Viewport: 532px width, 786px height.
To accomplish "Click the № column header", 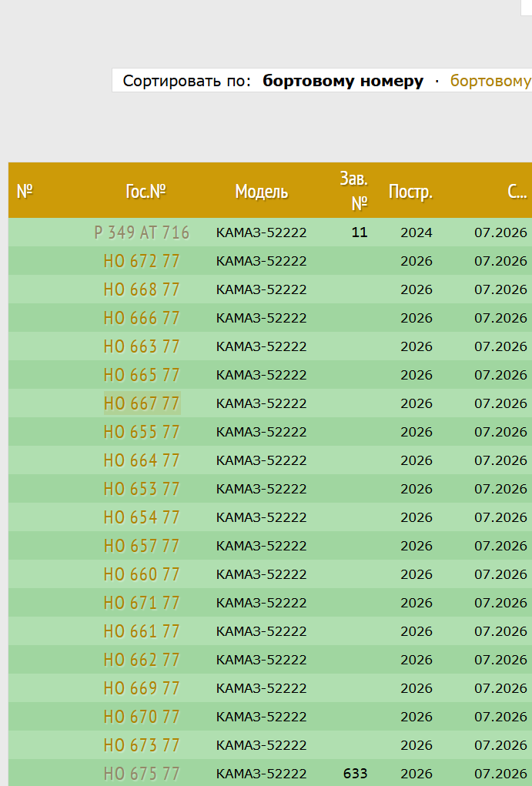I will 25,191.
